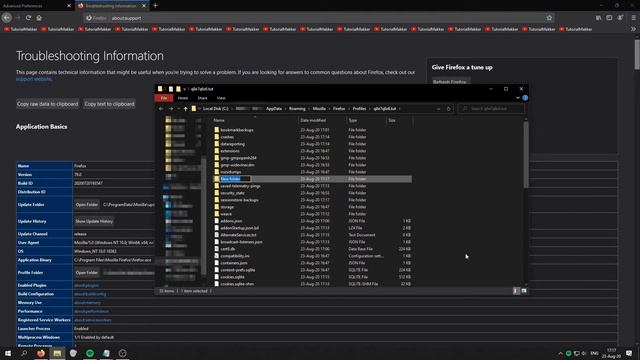
Task: Select the cookies.sqlite file
Action: [x=232, y=277]
